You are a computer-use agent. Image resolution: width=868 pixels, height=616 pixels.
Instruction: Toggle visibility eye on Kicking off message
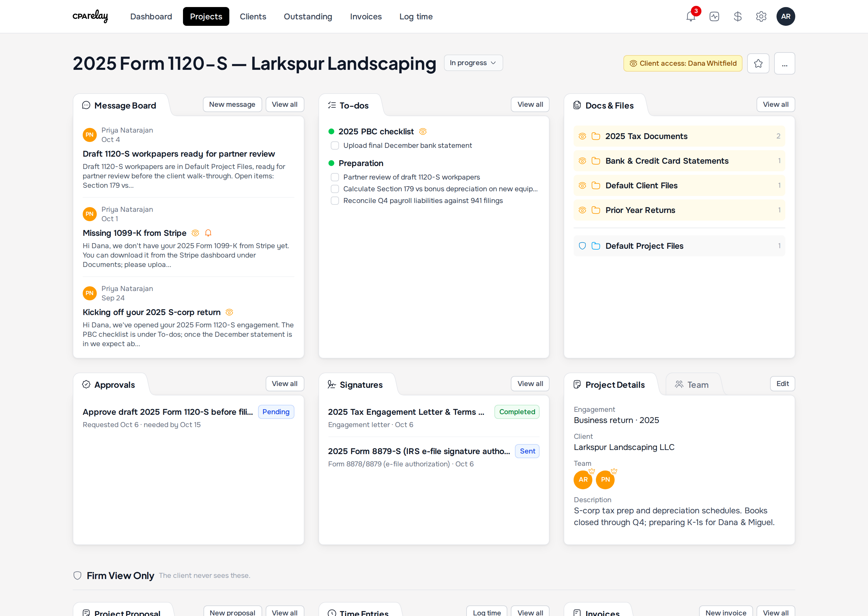point(229,312)
